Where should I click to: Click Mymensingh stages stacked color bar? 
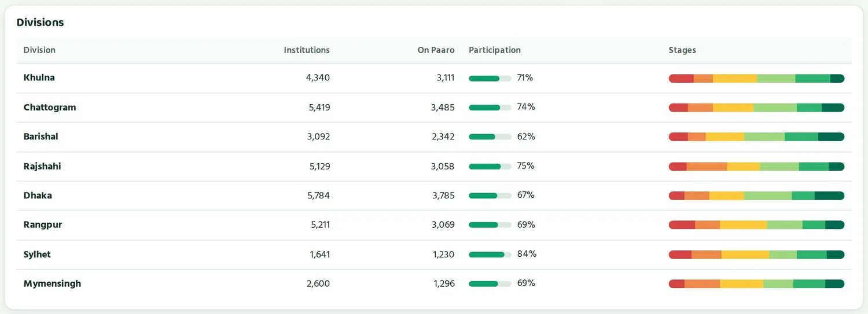(x=756, y=284)
